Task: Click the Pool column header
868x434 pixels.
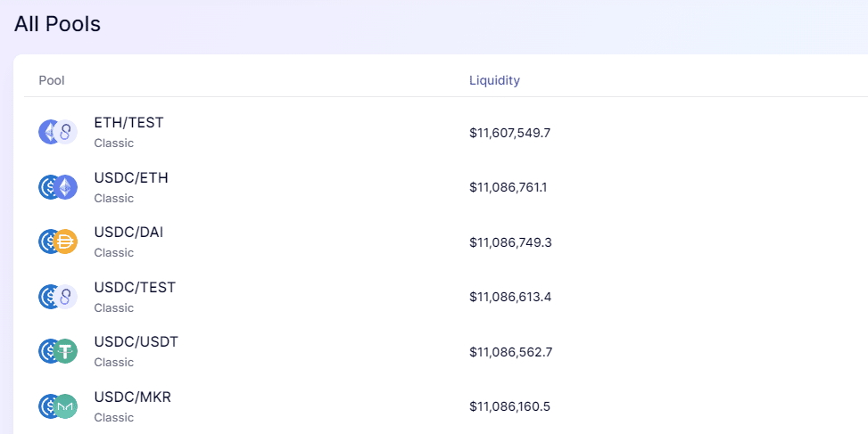Action: 52,80
